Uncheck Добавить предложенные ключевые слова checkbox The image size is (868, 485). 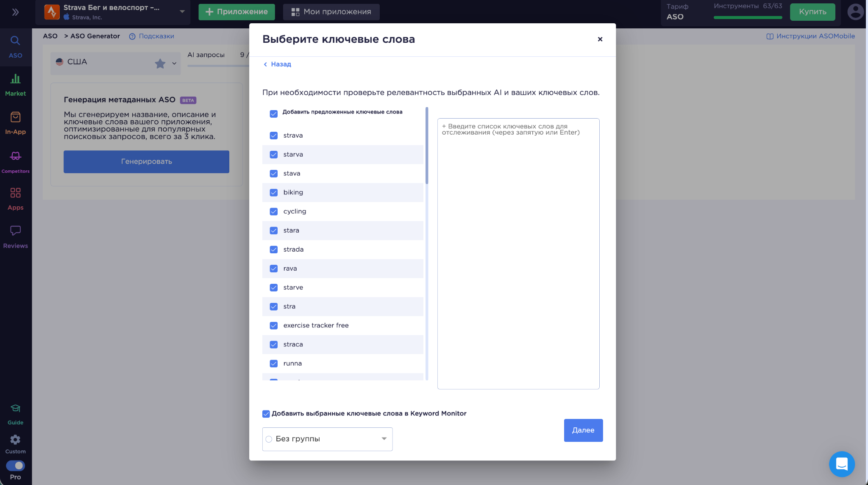(274, 114)
